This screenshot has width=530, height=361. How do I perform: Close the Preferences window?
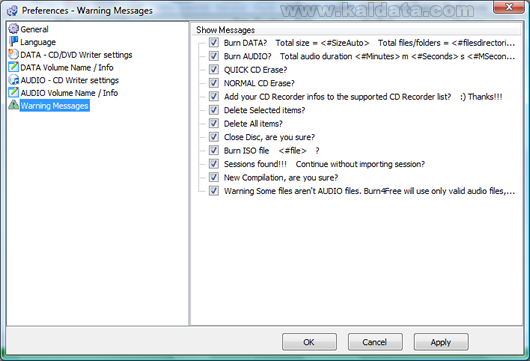point(509,7)
